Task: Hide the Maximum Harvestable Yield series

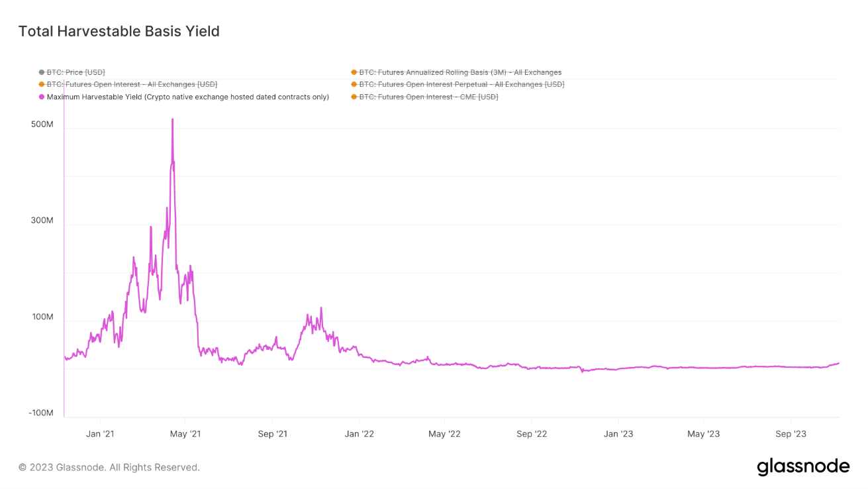Action: [x=187, y=97]
